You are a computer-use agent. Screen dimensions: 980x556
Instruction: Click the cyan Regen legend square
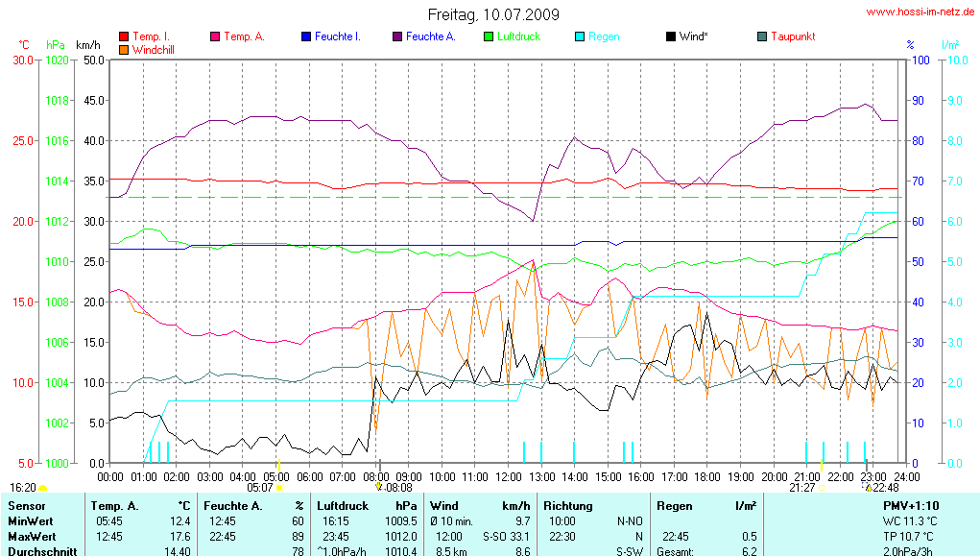pyautogui.click(x=580, y=36)
